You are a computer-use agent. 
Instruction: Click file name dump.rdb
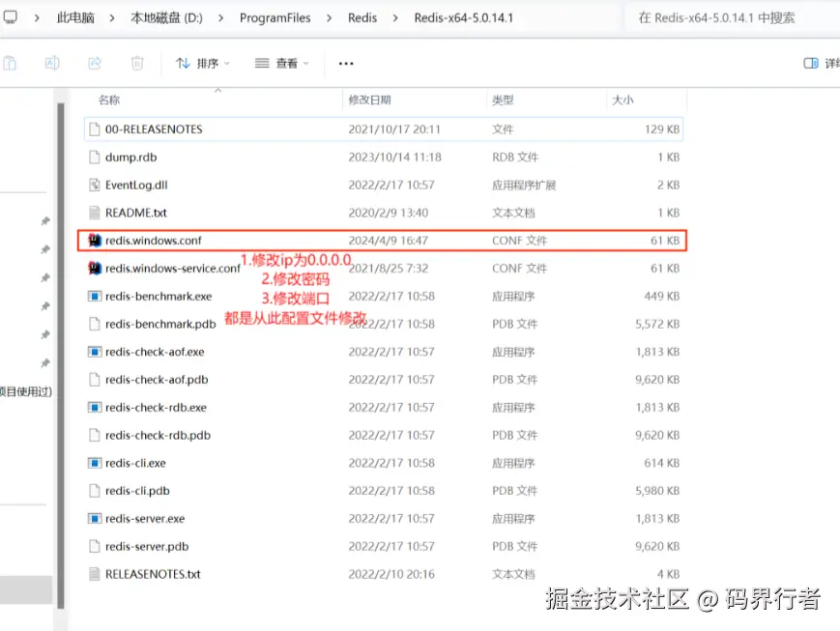coord(130,157)
